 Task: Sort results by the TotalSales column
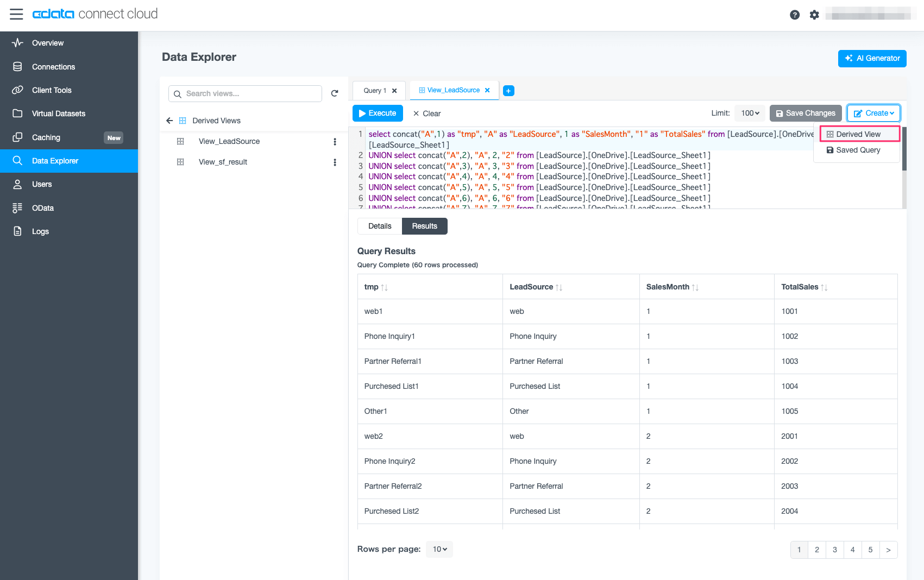coord(824,287)
